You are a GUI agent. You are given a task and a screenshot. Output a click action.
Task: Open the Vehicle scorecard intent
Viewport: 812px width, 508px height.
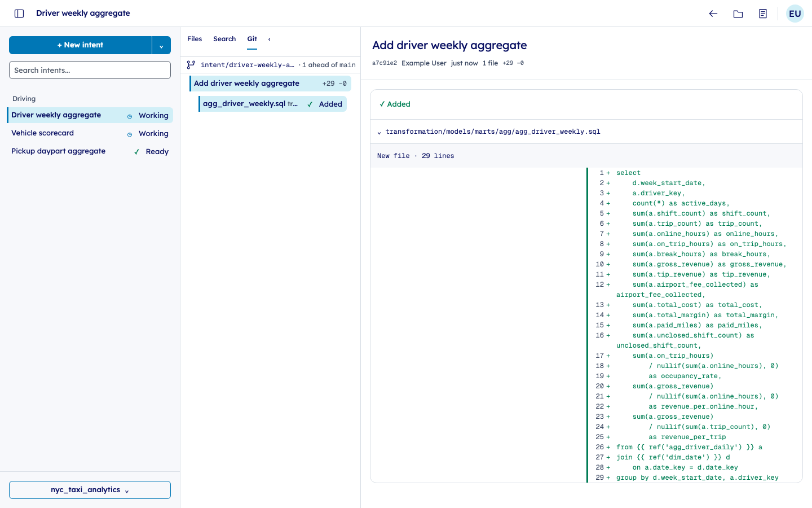click(x=90, y=133)
